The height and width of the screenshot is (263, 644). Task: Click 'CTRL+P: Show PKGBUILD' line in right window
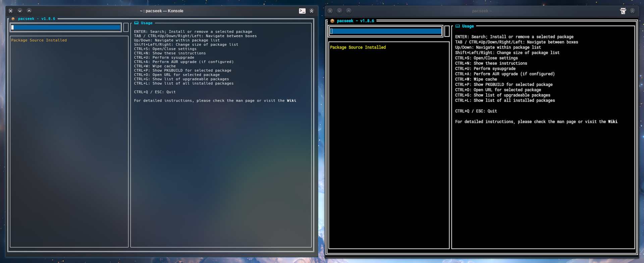click(x=504, y=85)
